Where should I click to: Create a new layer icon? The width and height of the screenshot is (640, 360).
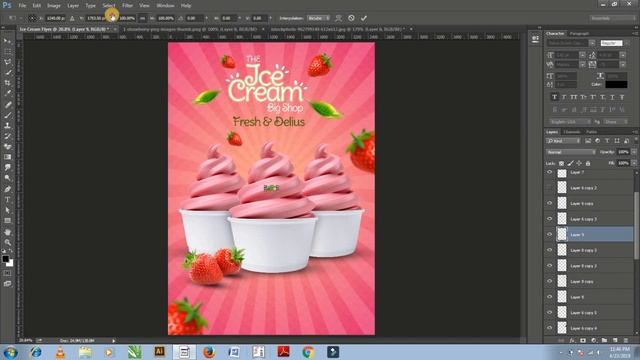(x=616, y=340)
